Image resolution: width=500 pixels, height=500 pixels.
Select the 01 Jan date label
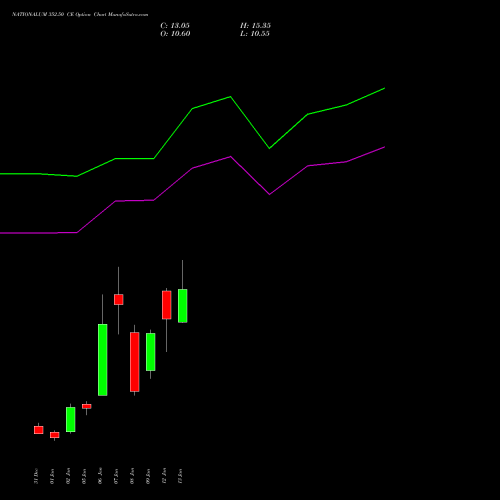pos(52,476)
